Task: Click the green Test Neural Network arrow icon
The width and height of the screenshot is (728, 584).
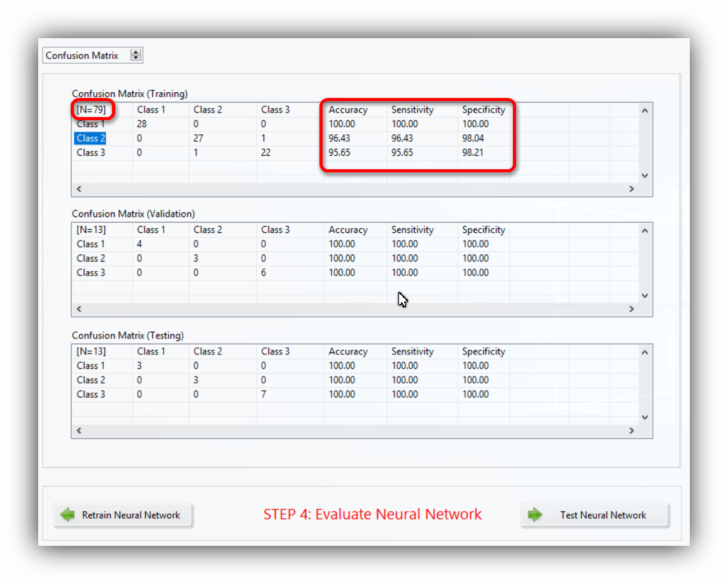Action: (x=535, y=515)
